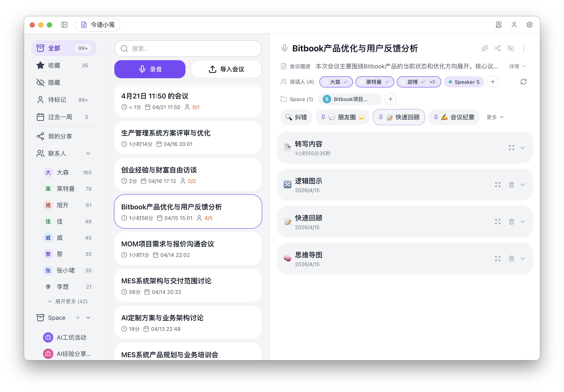Click the microphone icon beside meeting title

(284, 48)
